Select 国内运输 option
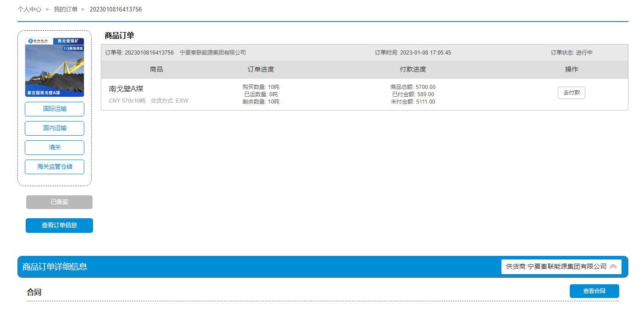This screenshot has height=309, width=644. [x=55, y=128]
